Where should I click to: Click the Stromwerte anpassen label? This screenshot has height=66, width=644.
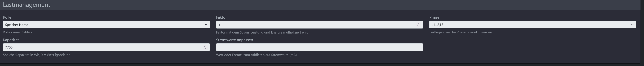(x=234, y=40)
